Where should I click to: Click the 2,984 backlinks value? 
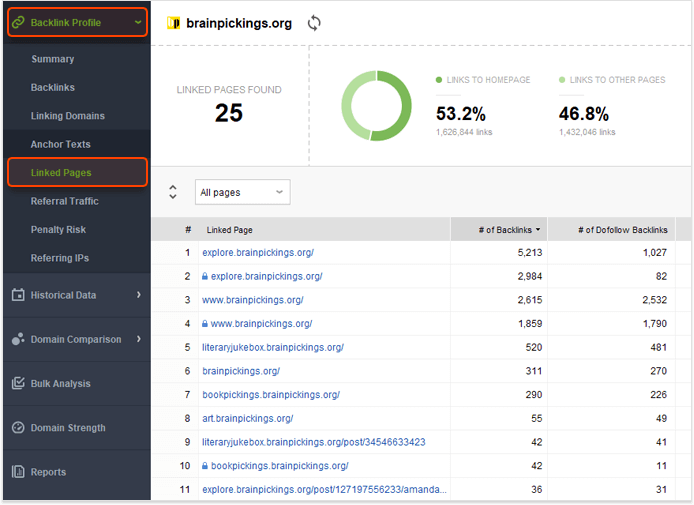[530, 276]
